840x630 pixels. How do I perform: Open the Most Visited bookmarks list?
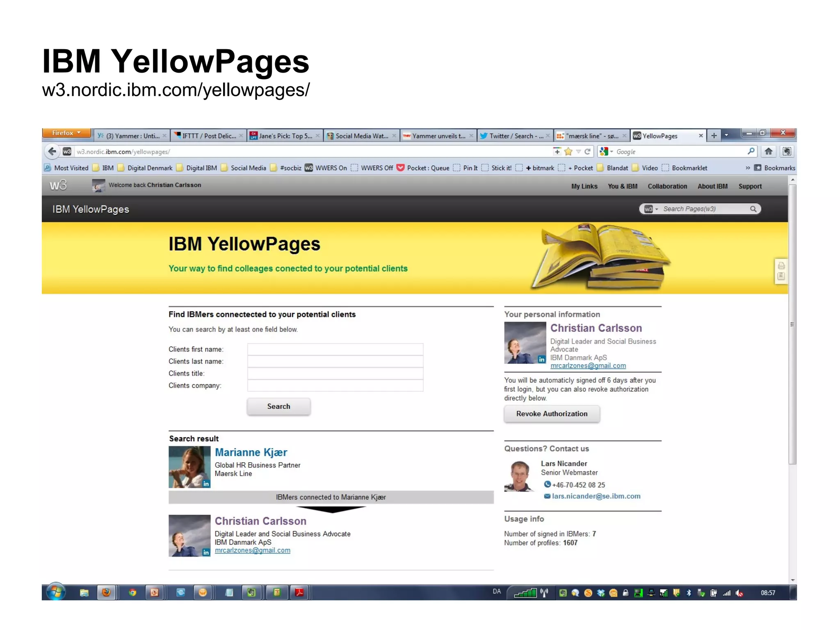(66, 168)
